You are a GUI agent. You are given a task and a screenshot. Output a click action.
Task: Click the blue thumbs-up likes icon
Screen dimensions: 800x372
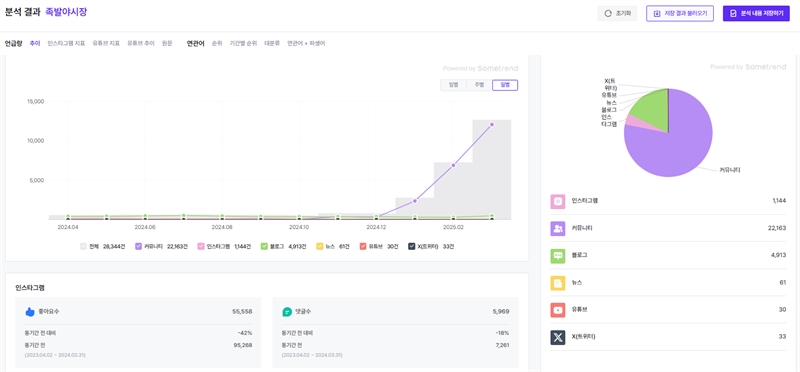tap(30, 312)
